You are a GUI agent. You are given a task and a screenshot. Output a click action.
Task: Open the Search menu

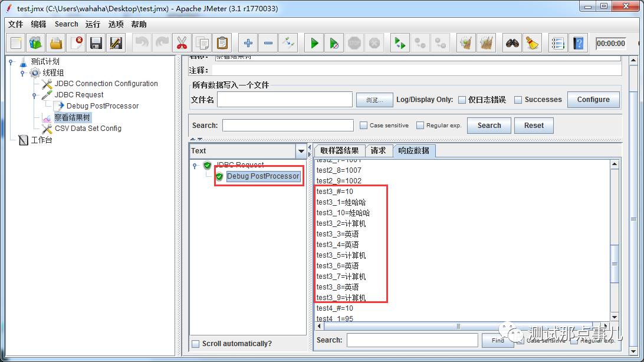tap(66, 24)
